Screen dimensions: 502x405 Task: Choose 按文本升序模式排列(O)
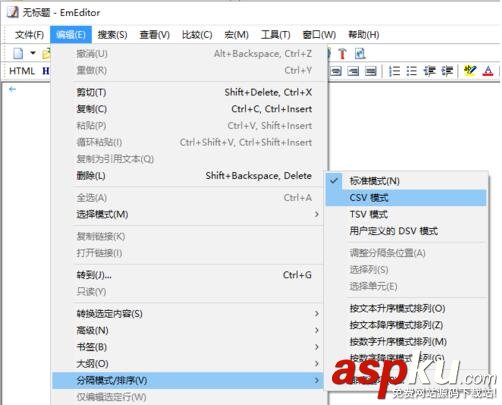click(x=406, y=308)
